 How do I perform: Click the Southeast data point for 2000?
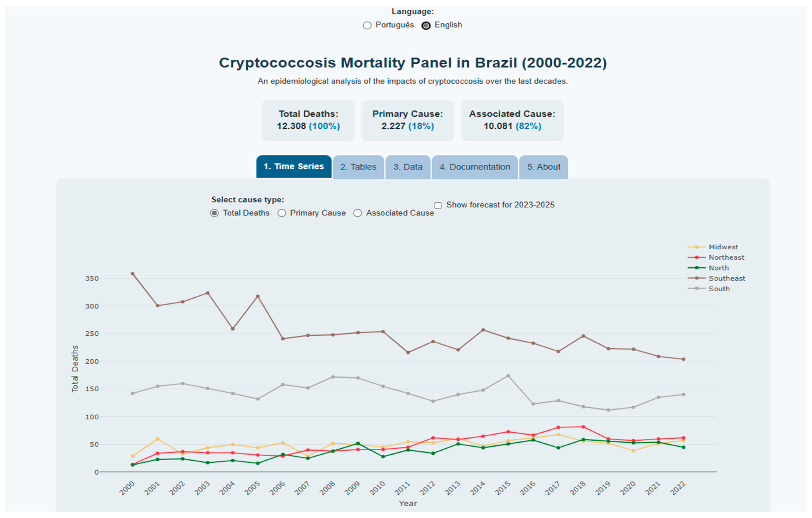(133, 274)
